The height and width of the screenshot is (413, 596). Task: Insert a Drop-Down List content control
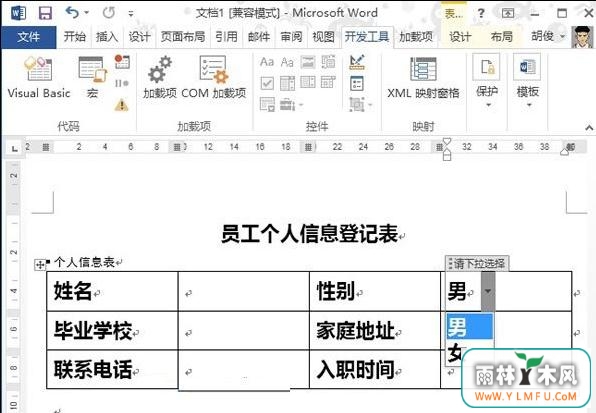click(x=308, y=83)
